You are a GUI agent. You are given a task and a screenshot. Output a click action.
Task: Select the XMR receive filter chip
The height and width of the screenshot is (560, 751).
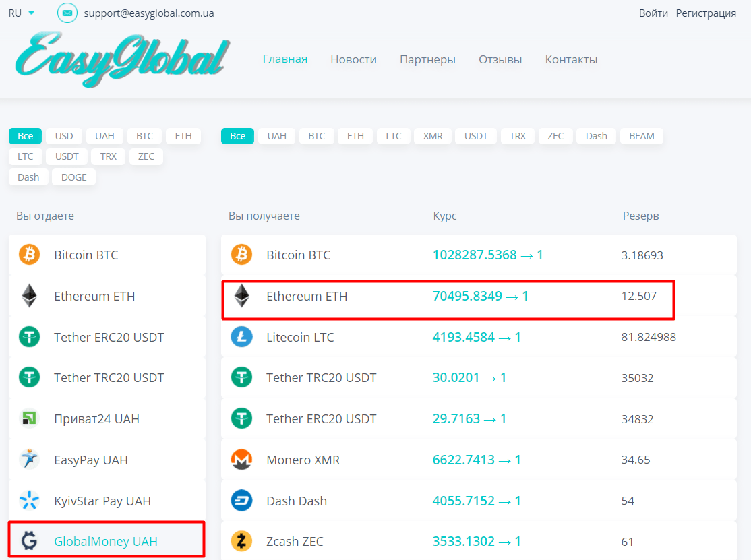[x=433, y=136]
